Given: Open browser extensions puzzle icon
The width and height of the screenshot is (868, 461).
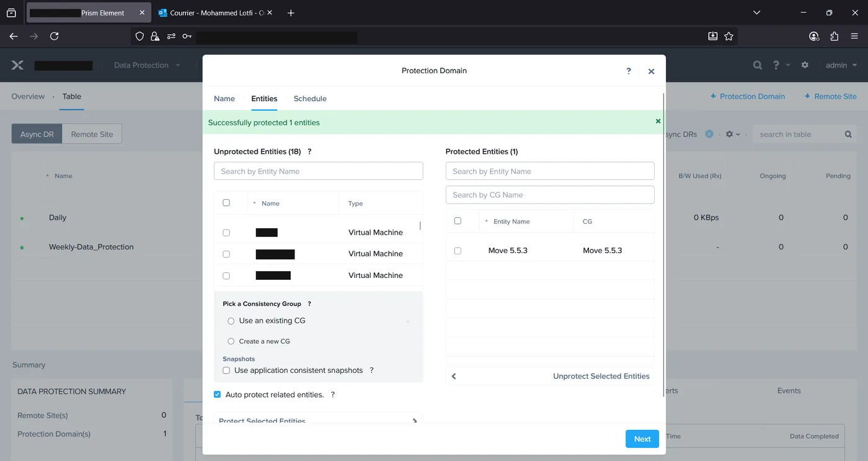Looking at the screenshot, I should (x=834, y=37).
